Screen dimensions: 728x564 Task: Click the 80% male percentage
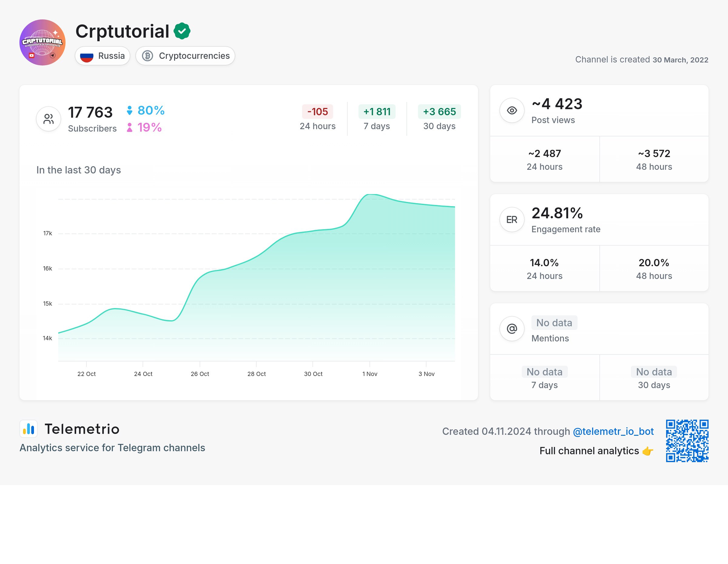(x=151, y=111)
